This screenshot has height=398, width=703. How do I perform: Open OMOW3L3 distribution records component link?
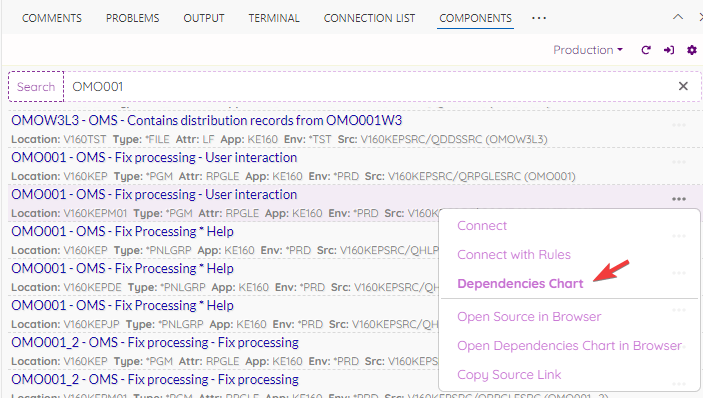coord(207,121)
